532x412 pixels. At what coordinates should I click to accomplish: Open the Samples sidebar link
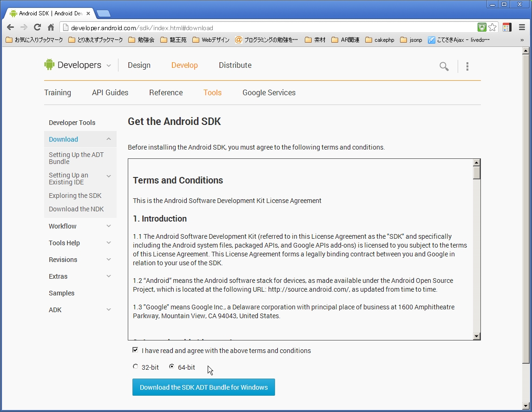[x=61, y=293]
